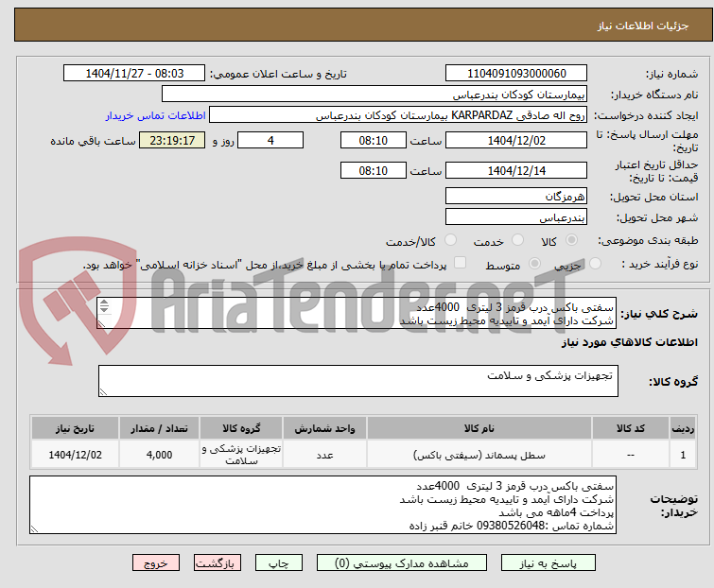The width and height of the screenshot is (714, 588).
Task: Click the response deadline hour field 08:10
Action: click(x=374, y=140)
